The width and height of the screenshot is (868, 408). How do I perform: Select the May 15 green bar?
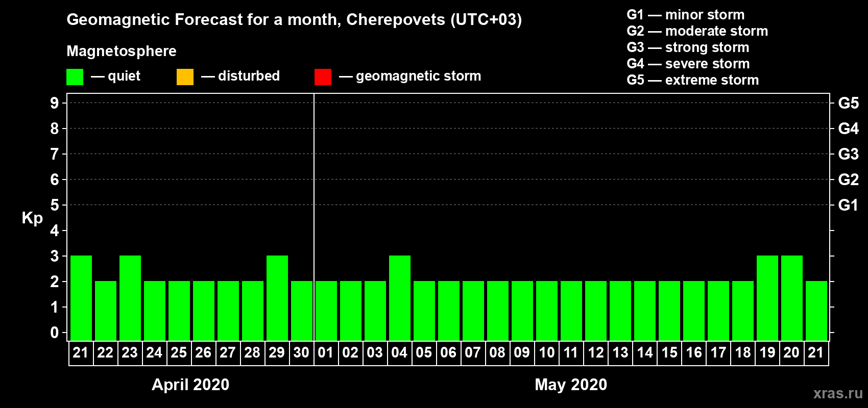tap(669, 311)
